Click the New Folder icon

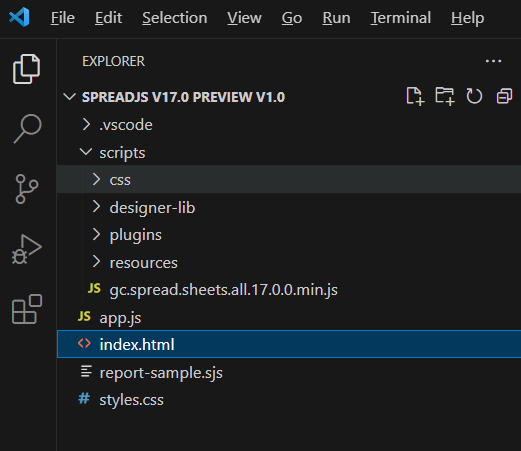445,97
